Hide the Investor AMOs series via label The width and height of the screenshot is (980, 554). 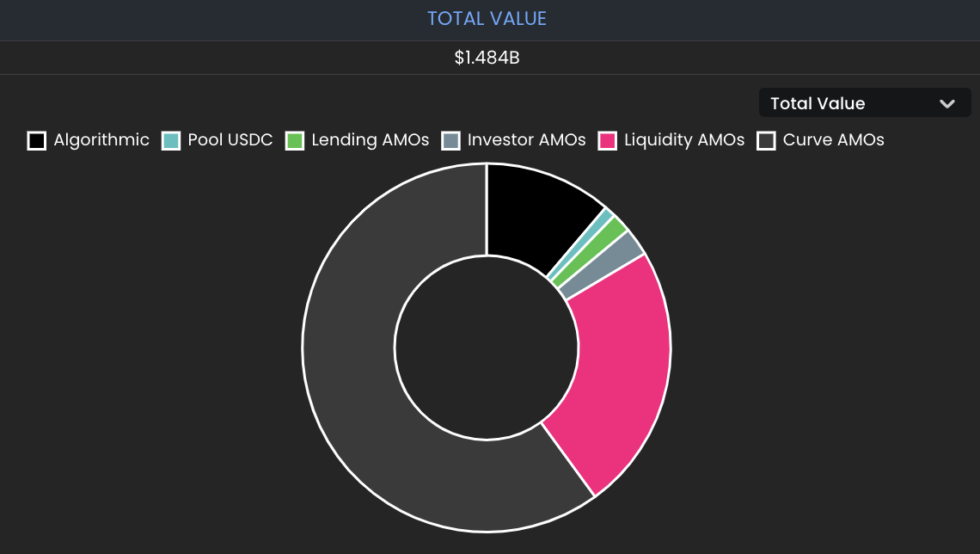click(526, 140)
